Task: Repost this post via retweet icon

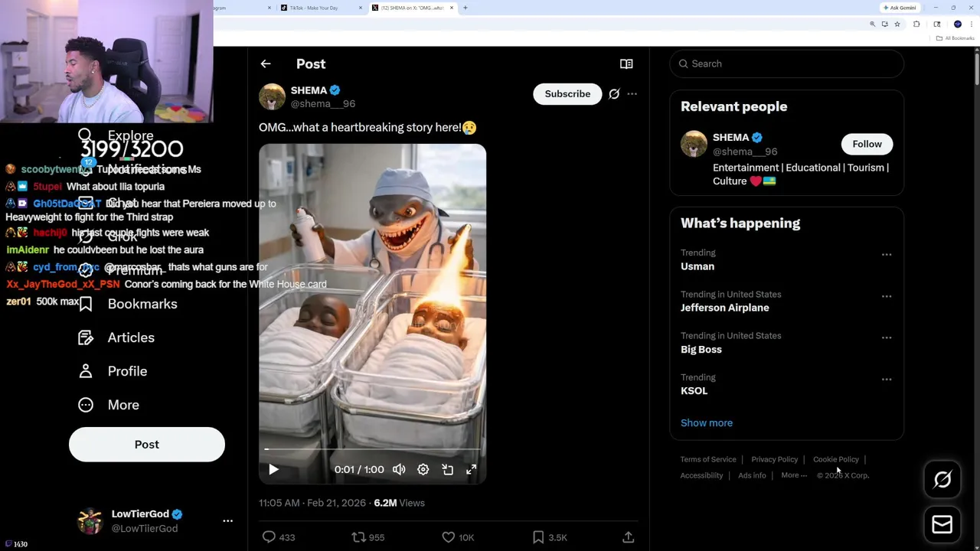Action: point(358,537)
